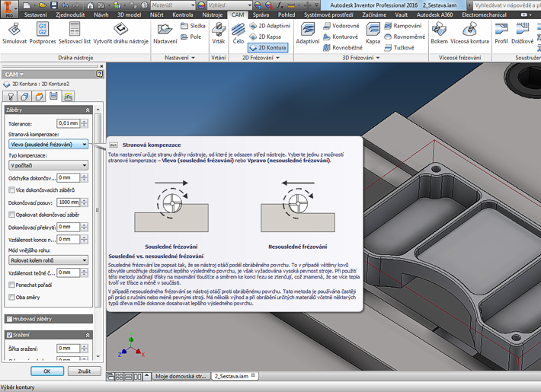Open the Seřizovací list sheet

[x=74, y=33]
